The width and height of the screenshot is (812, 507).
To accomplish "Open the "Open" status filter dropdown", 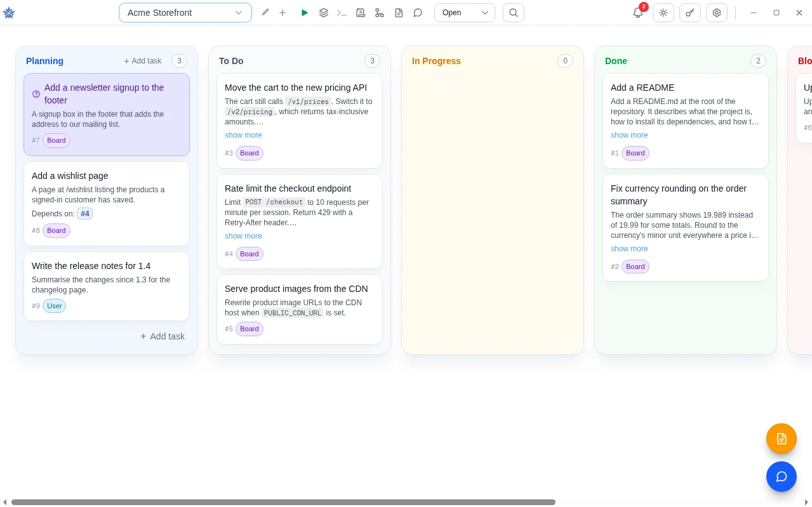I will click(x=465, y=13).
